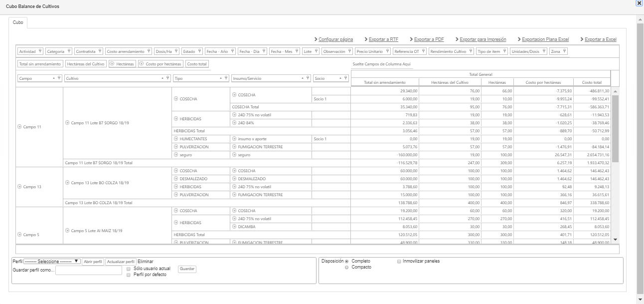The image size is (644, 304).
Task: Open filter icon on Categoria field
Action: 69,51
